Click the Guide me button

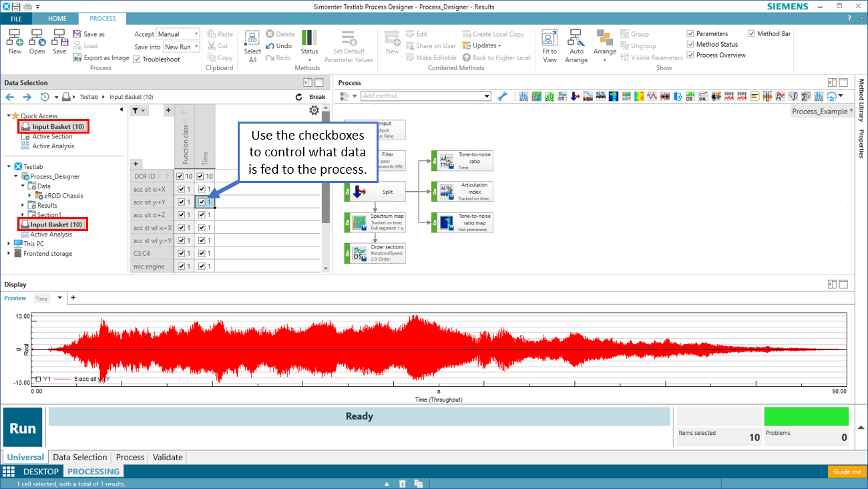tap(847, 472)
